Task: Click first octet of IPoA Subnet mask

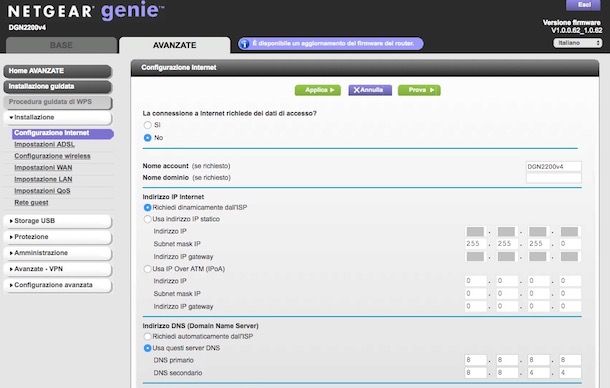Action: click(x=475, y=294)
